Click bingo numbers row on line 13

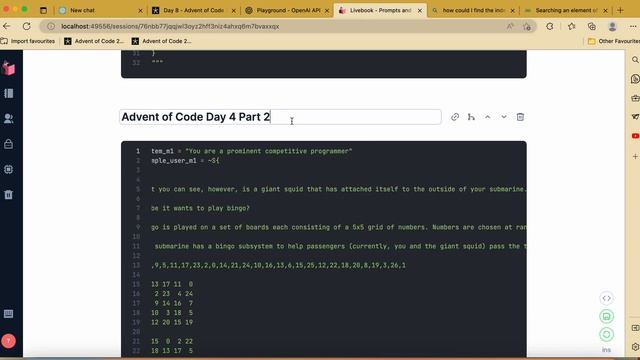click(278, 265)
